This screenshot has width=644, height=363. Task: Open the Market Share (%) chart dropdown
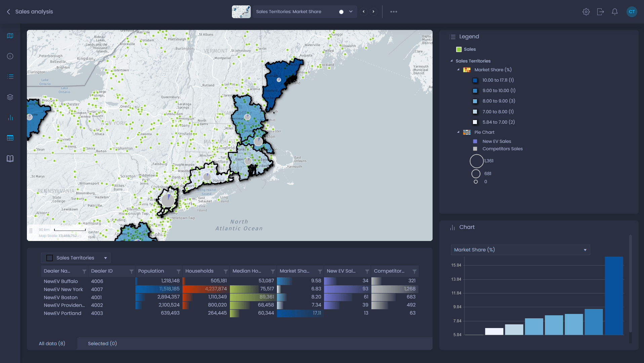(520, 250)
